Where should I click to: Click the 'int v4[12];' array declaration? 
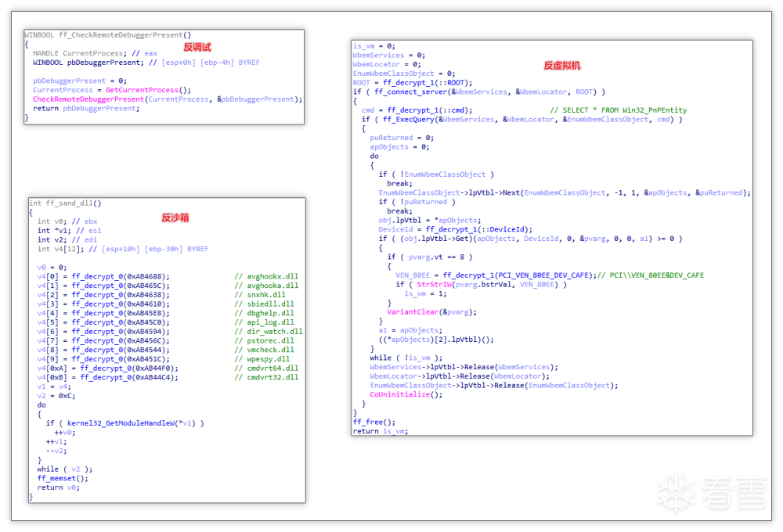pyautogui.click(x=123, y=249)
